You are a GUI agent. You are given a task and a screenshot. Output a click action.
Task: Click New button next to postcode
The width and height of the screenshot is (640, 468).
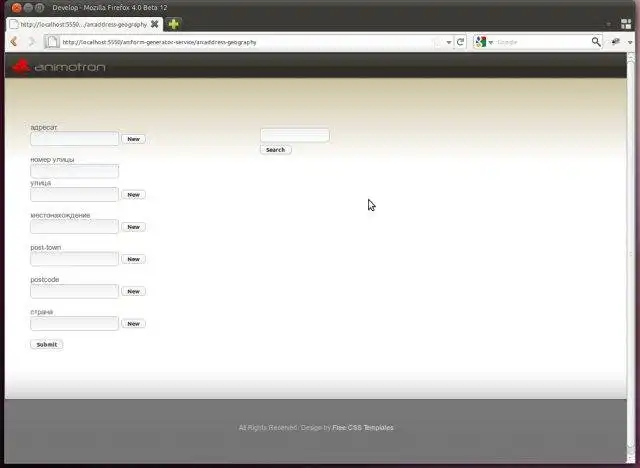pyautogui.click(x=133, y=291)
